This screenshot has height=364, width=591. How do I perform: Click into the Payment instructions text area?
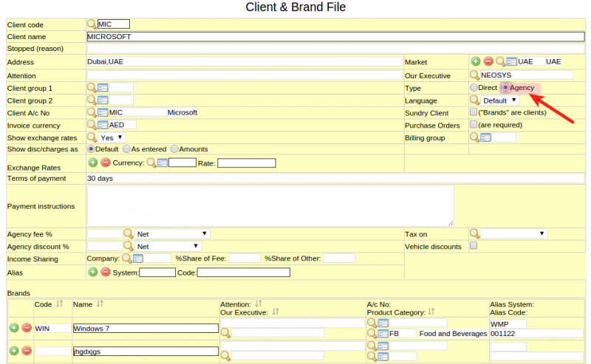[x=270, y=206]
